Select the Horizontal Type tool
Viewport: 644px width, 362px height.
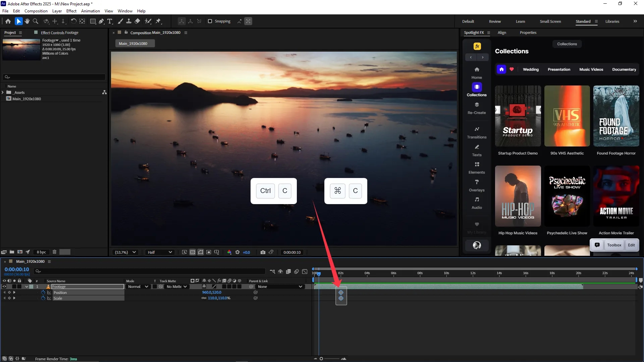(x=110, y=21)
